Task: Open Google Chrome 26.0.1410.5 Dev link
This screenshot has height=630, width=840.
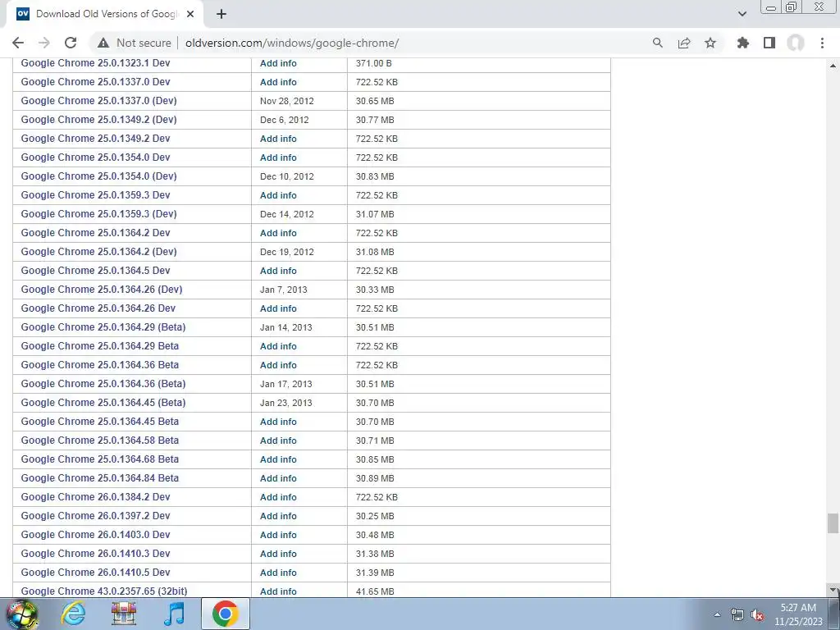Action: (95, 572)
